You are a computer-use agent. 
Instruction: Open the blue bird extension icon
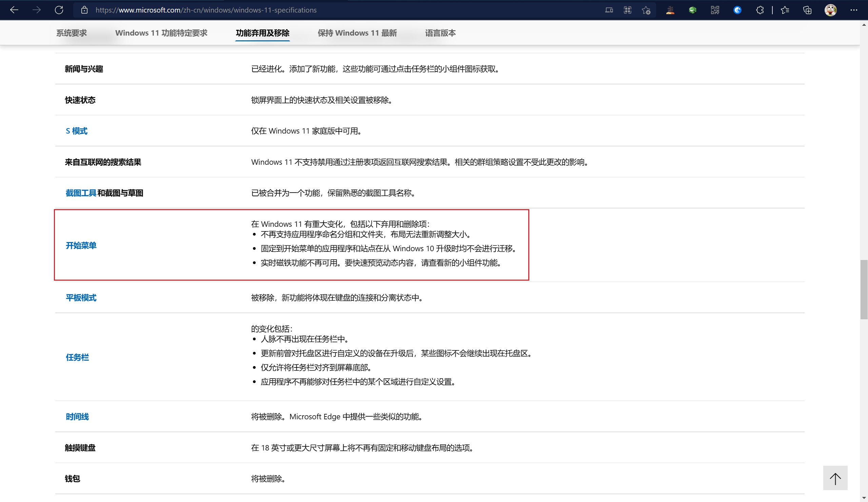coord(737,10)
